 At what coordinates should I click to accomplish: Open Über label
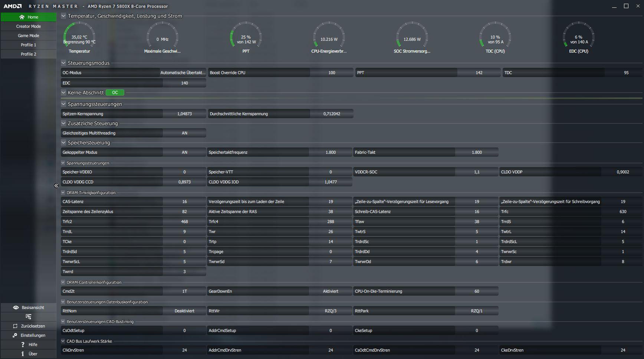33,354
